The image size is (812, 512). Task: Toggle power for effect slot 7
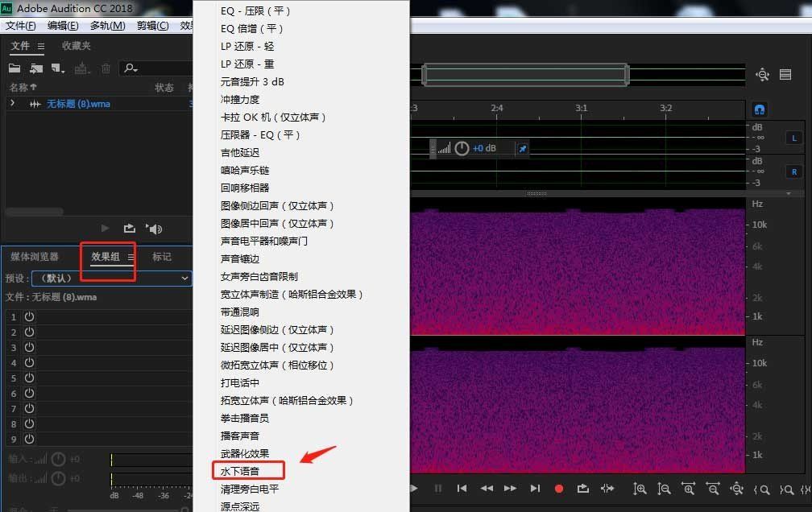30,408
